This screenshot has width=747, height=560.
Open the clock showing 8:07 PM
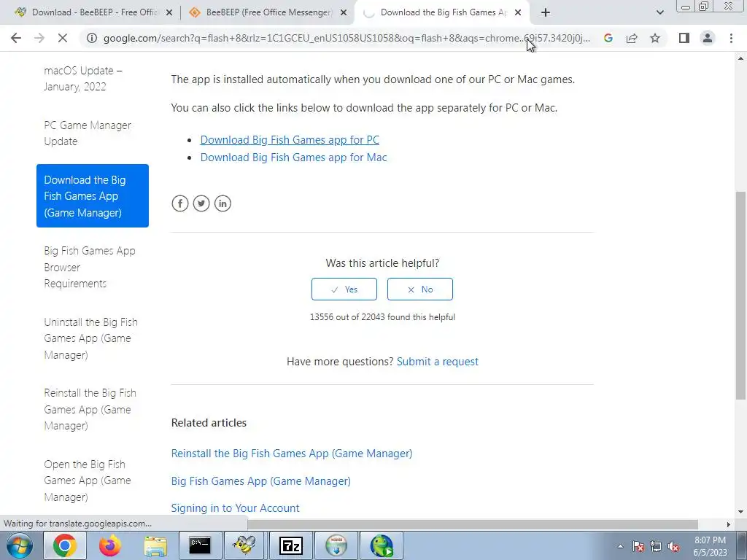point(711,546)
